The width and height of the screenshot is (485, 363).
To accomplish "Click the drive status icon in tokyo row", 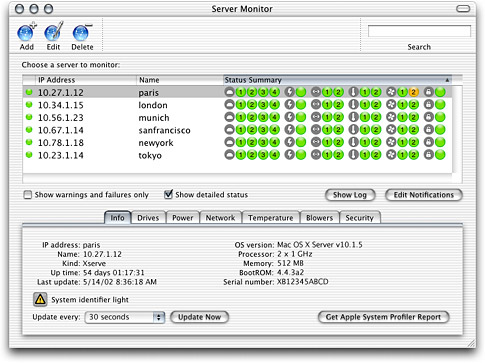I will [229, 155].
